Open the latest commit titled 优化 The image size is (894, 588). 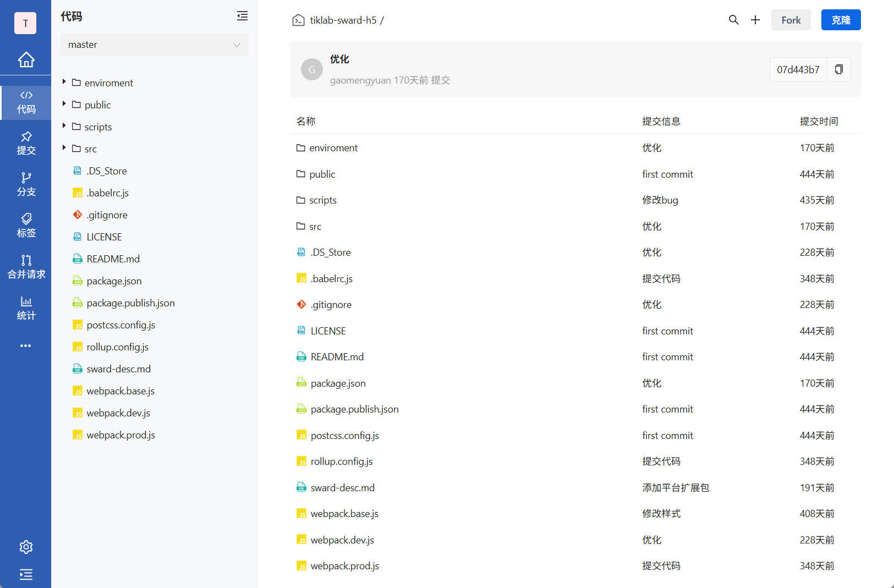pyautogui.click(x=339, y=59)
